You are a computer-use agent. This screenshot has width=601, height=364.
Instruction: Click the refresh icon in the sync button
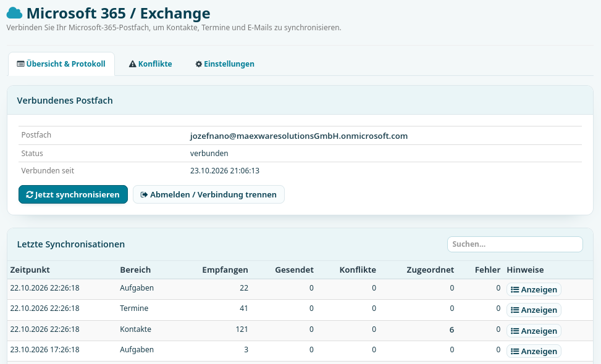point(30,194)
